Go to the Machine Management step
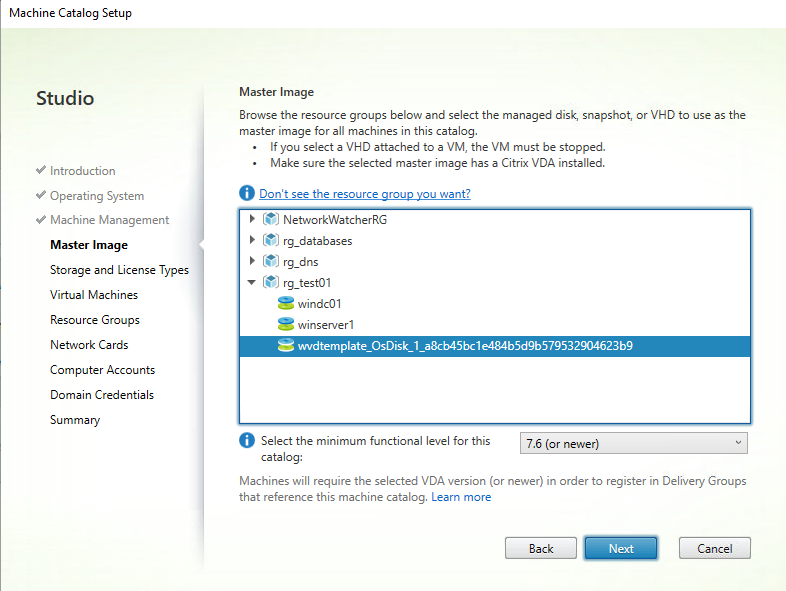The image size is (786, 591). [109, 220]
